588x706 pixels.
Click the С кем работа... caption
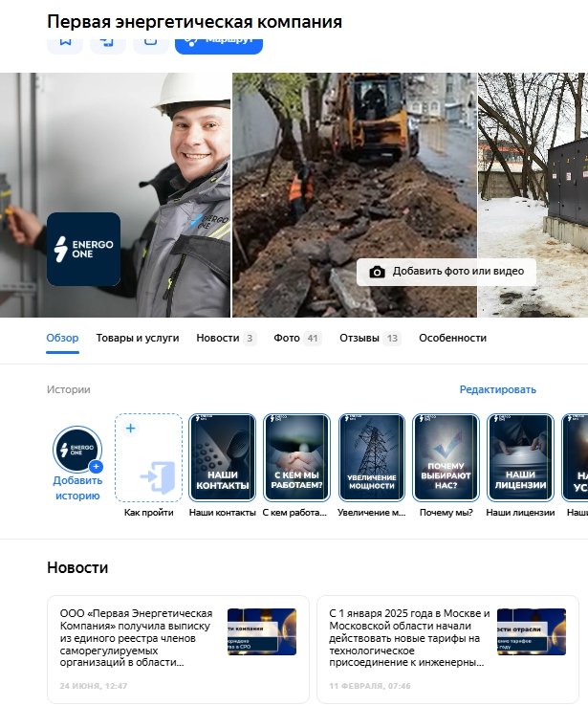pyautogui.click(x=294, y=513)
